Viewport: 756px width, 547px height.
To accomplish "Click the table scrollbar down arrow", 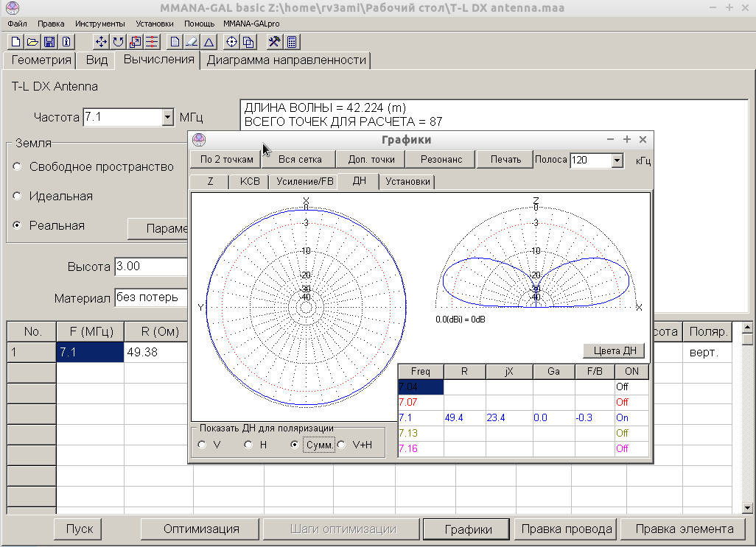I will [747, 507].
